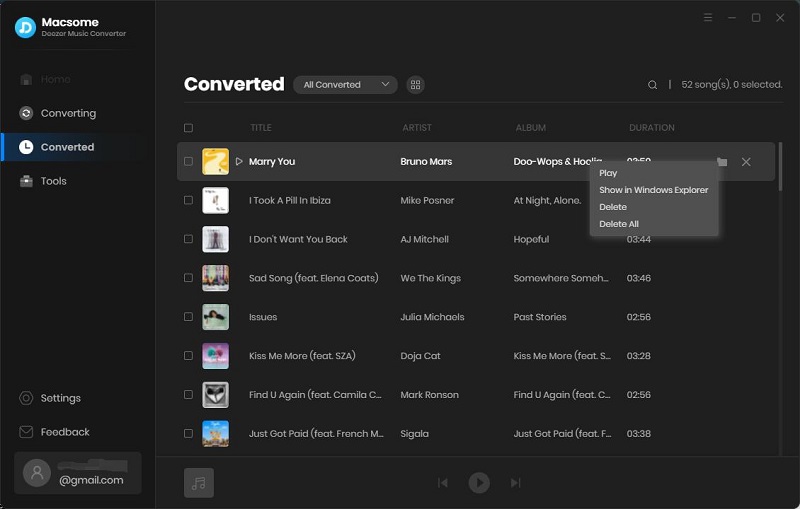The width and height of the screenshot is (800, 509).
Task: Skip to the next track
Action: tap(515, 482)
